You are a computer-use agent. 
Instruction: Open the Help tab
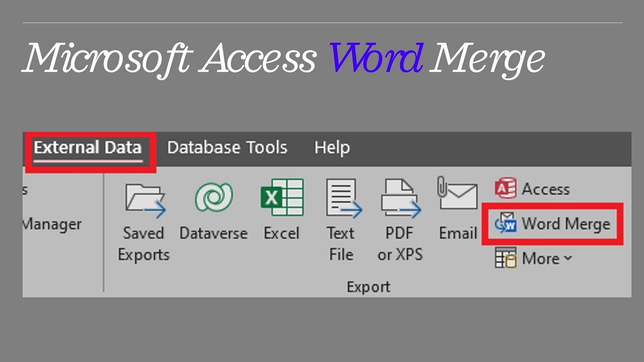tap(332, 148)
